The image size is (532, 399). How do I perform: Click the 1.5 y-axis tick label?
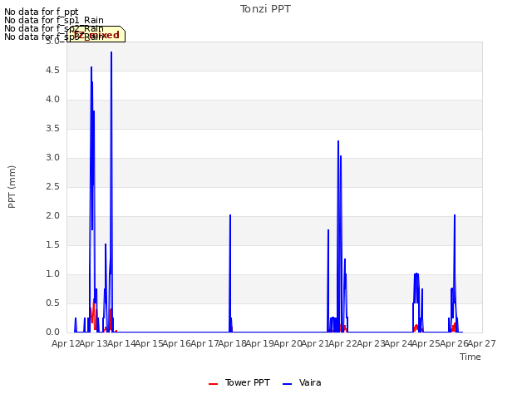coord(52,244)
